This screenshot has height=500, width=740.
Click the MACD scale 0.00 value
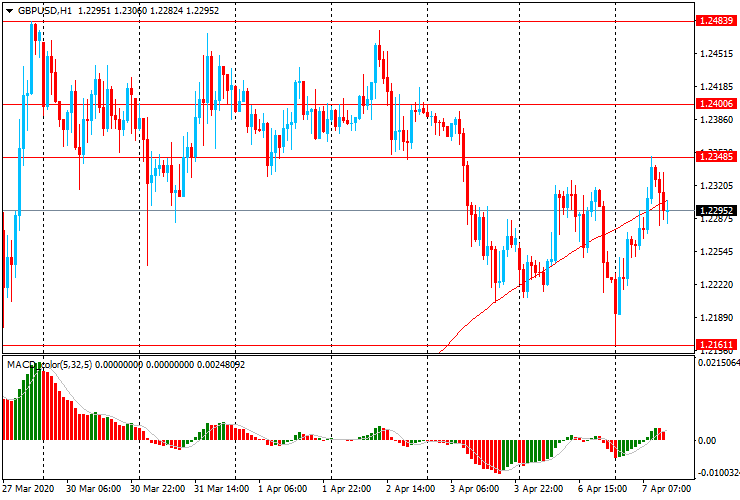[707, 441]
